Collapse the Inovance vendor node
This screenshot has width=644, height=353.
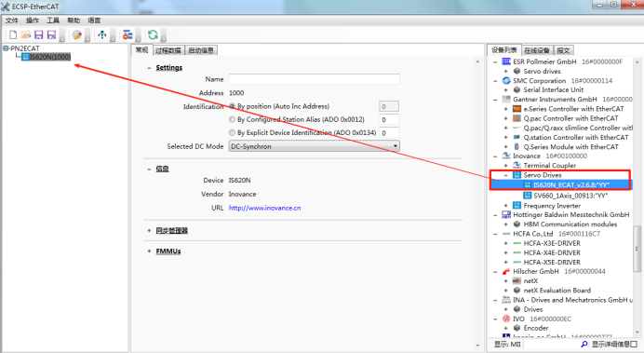coord(495,156)
